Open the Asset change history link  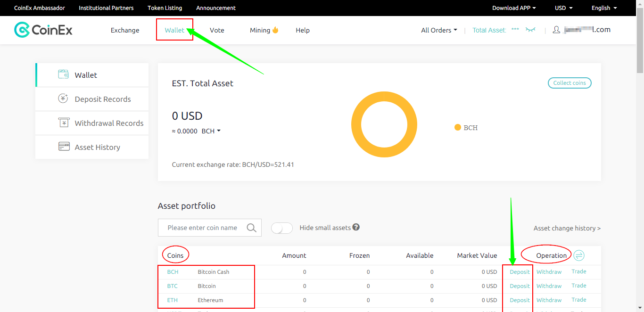coord(567,228)
